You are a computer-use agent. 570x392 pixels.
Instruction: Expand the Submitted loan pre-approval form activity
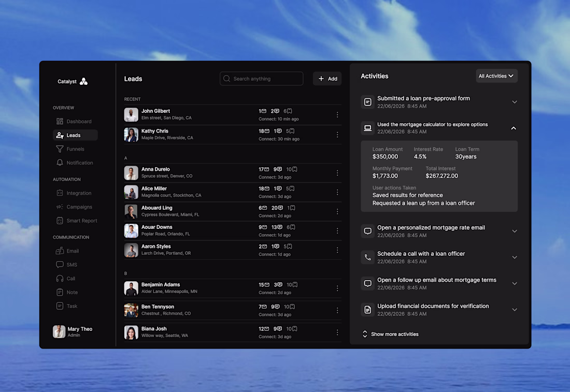(515, 102)
